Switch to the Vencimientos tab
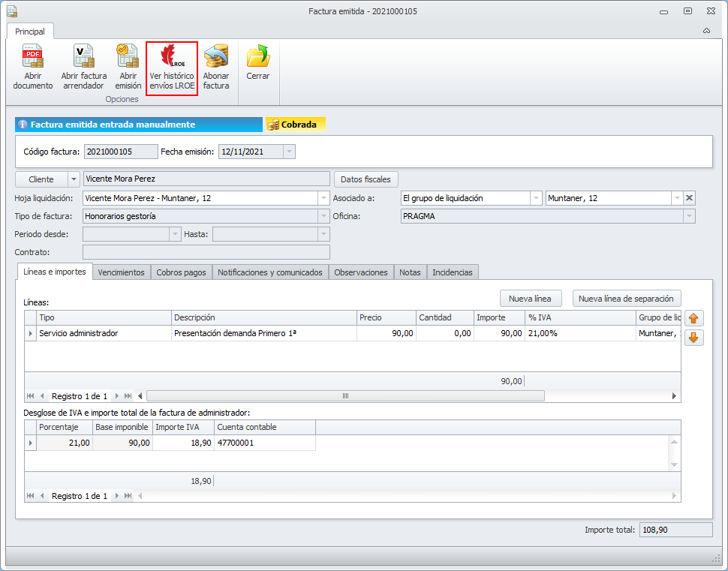The image size is (728, 571). pyautogui.click(x=121, y=272)
